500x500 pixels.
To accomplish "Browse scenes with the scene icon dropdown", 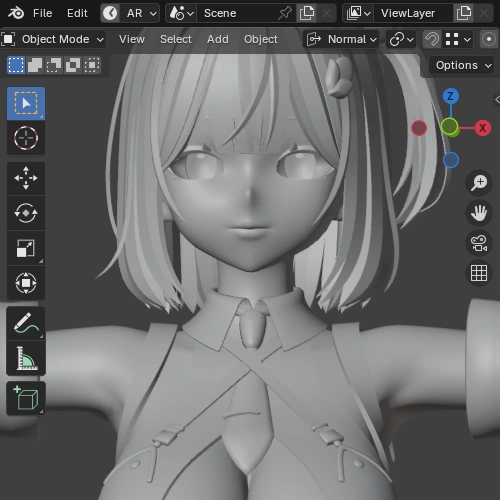I will click(x=181, y=13).
